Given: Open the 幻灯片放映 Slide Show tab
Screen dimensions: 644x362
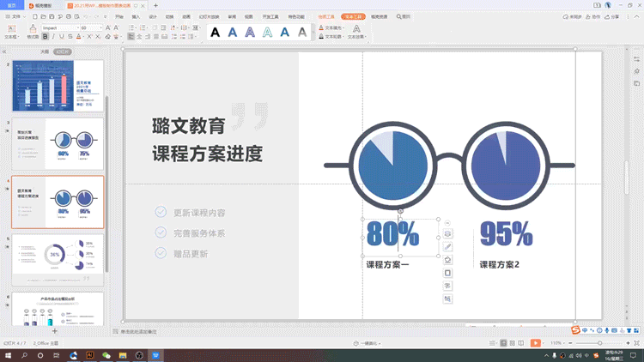Looking at the screenshot, I should point(209,17).
